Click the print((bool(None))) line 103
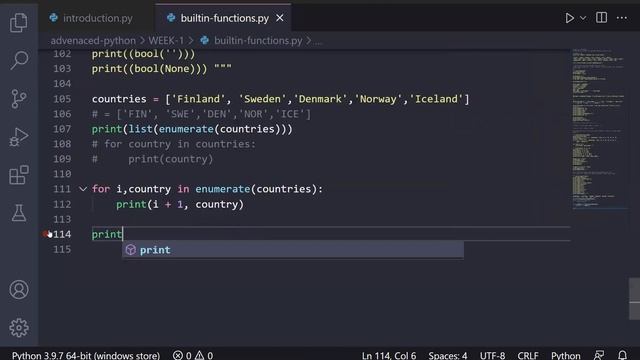This screenshot has height=360, width=640. coord(162,69)
